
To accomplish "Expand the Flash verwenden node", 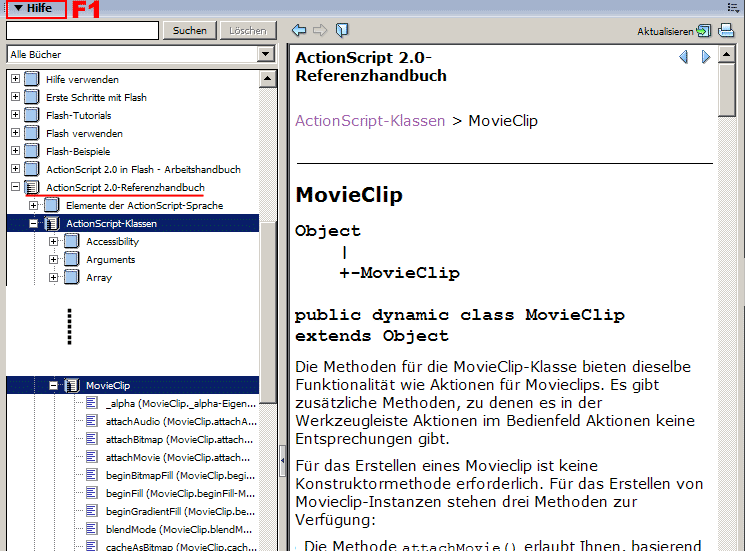I will pyautogui.click(x=15, y=133).
